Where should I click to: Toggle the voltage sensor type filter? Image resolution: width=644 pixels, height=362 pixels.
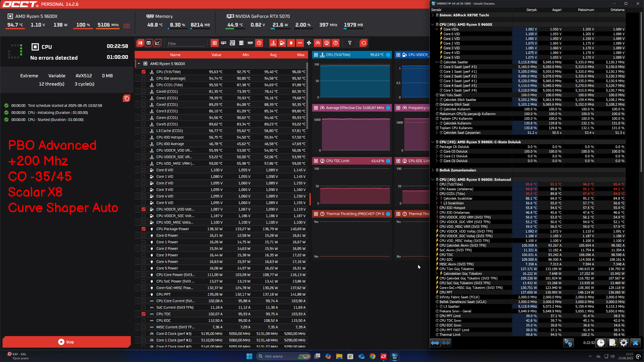(x=282, y=43)
